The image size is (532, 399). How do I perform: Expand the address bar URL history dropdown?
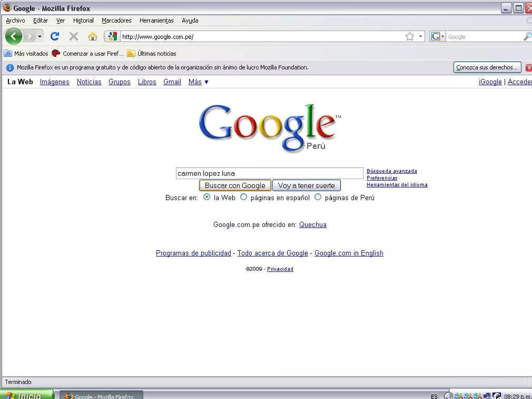pyautogui.click(x=420, y=36)
